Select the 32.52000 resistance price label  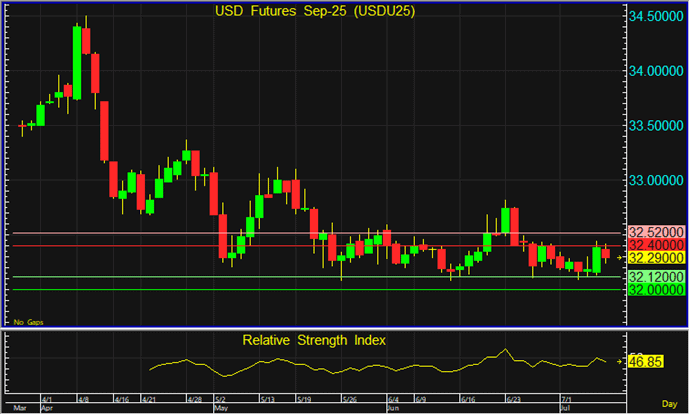(655, 233)
